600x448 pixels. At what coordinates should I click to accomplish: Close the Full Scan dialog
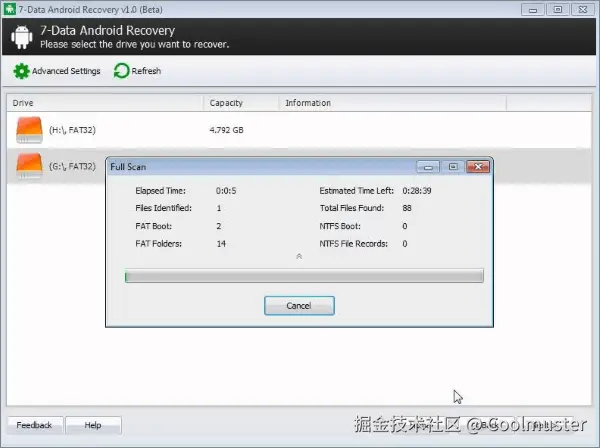click(478, 166)
